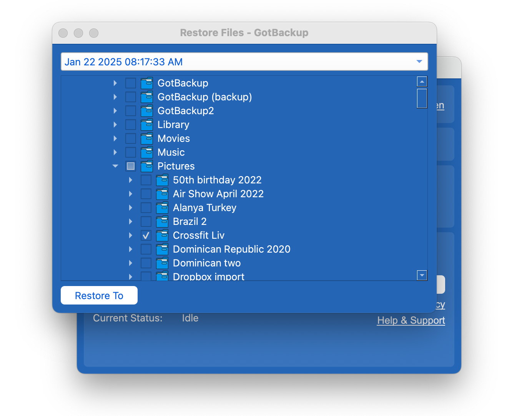Select the Dominican two label
This screenshot has width=532, height=416.
click(207, 263)
